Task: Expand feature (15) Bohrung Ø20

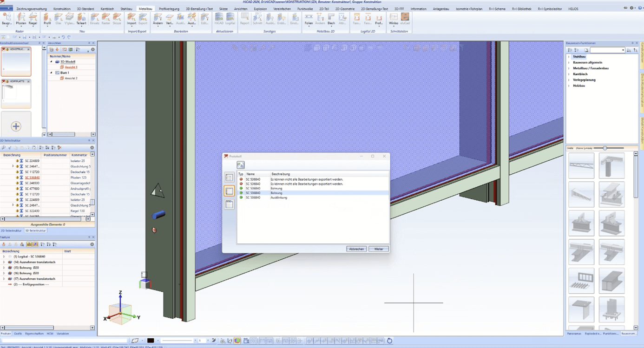Action: (4, 268)
